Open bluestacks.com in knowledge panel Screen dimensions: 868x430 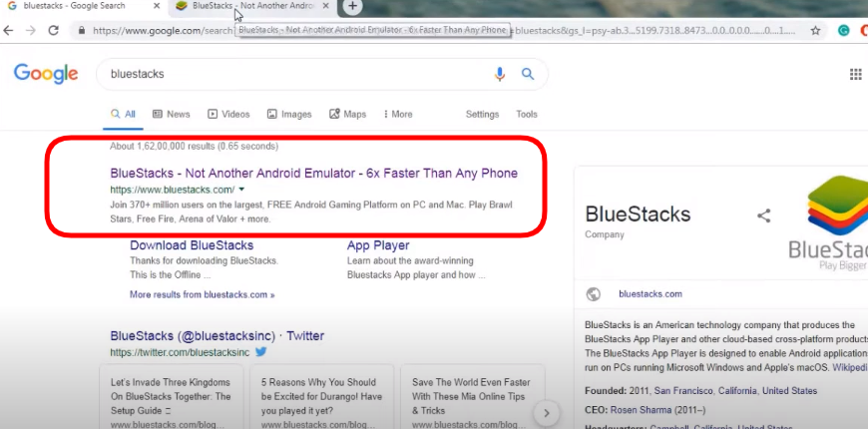[x=651, y=294]
